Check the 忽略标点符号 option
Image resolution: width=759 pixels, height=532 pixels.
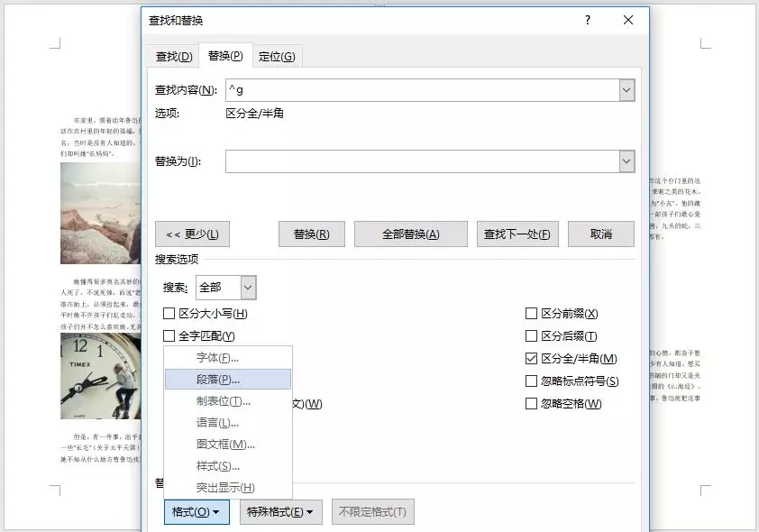coord(531,380)
